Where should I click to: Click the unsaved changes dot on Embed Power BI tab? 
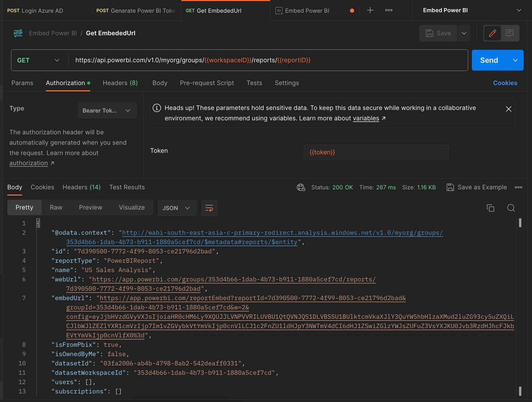[352, 10]
